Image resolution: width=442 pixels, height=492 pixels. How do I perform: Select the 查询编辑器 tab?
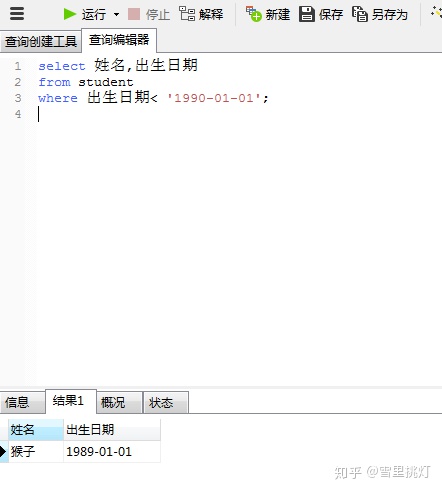tap(119, 40)
